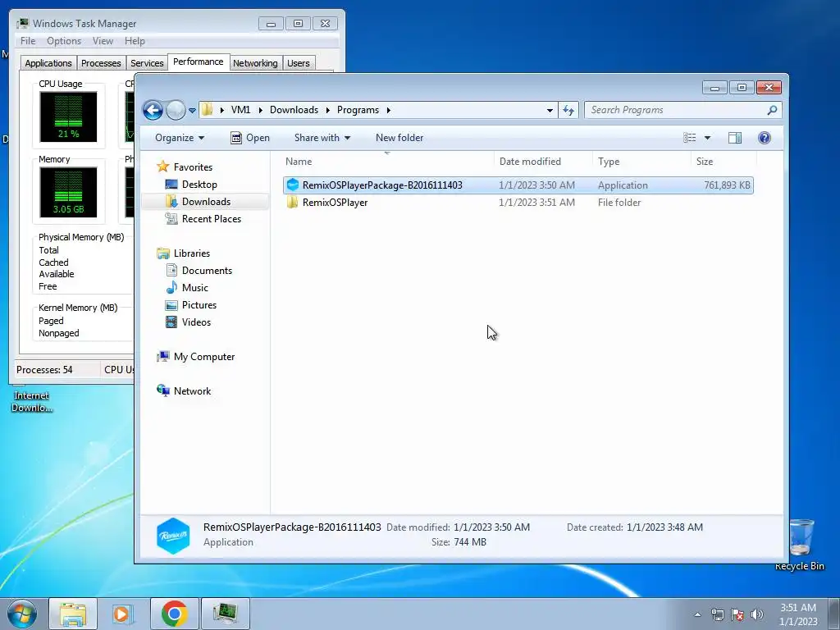
Task: Click into the Search Programs field
Action: tap(682, 110)
